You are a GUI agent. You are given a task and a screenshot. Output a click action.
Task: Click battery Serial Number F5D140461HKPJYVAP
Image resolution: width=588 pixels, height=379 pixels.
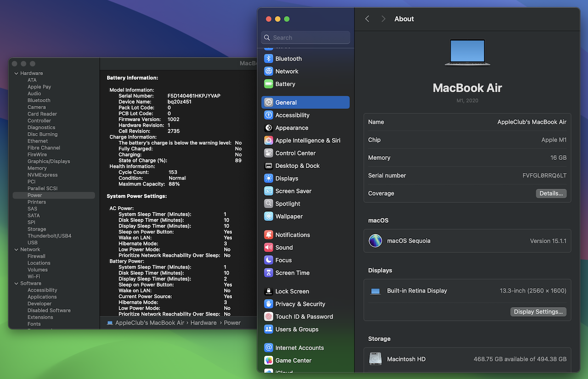pyautogui.click(x=194, y=96)
